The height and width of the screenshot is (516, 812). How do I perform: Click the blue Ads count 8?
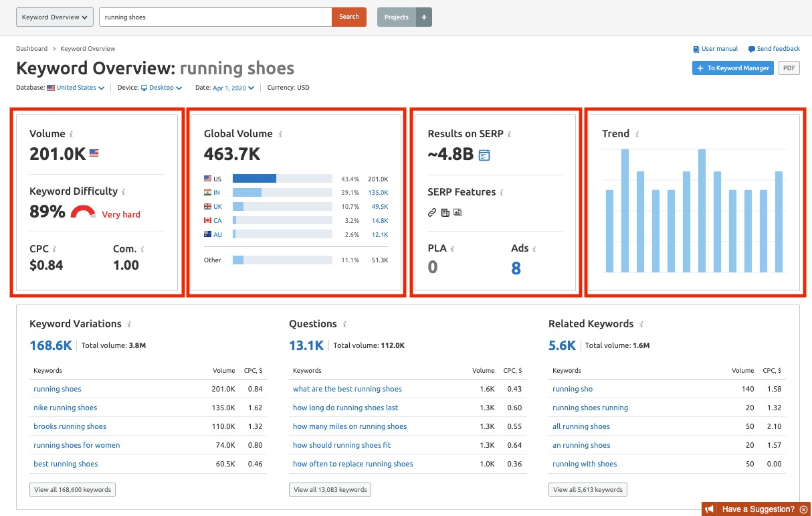[x=516, y=268]
